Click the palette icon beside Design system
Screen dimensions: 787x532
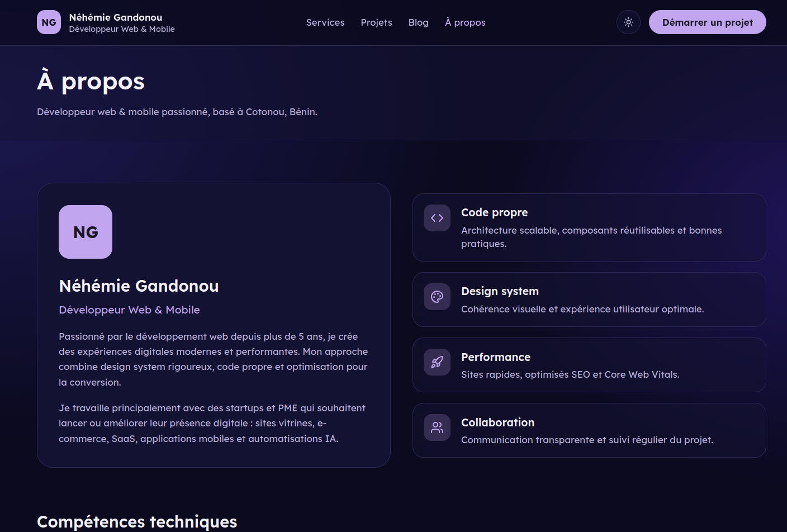tap(437, 297)
